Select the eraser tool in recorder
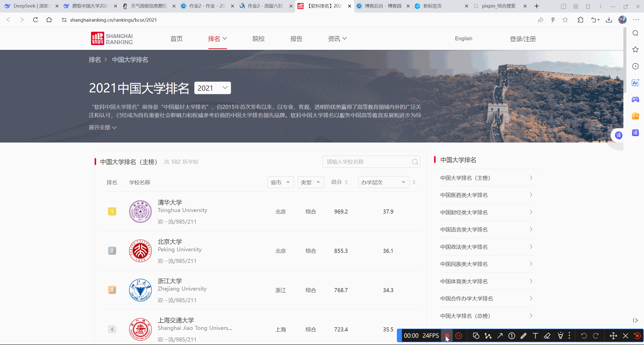Screen dimensions: 644x345 547,336
